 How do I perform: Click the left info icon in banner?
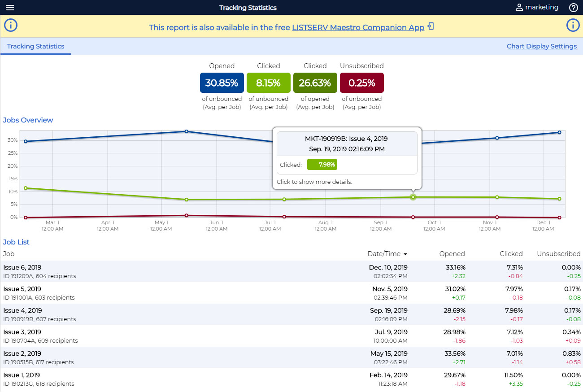pos(10,26)
